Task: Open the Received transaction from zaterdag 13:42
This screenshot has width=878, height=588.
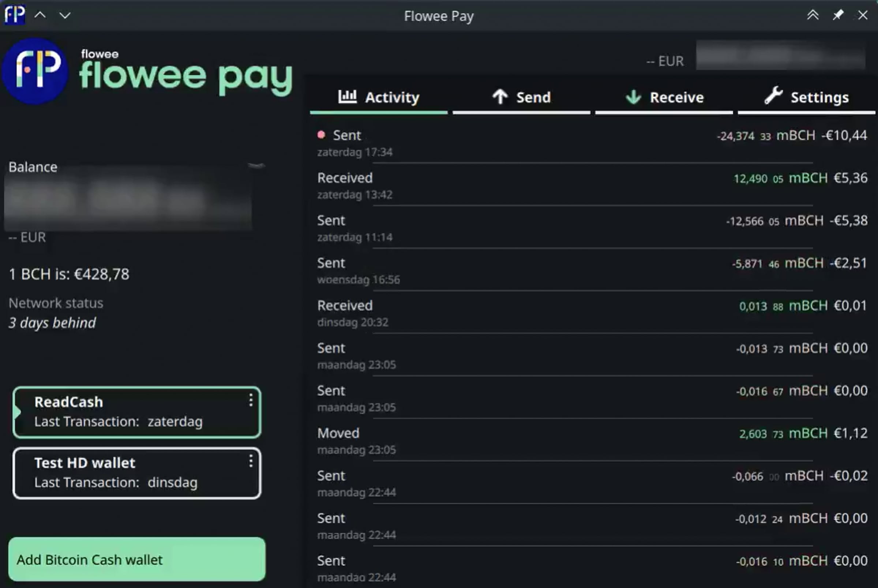Action: click(592, 185)
